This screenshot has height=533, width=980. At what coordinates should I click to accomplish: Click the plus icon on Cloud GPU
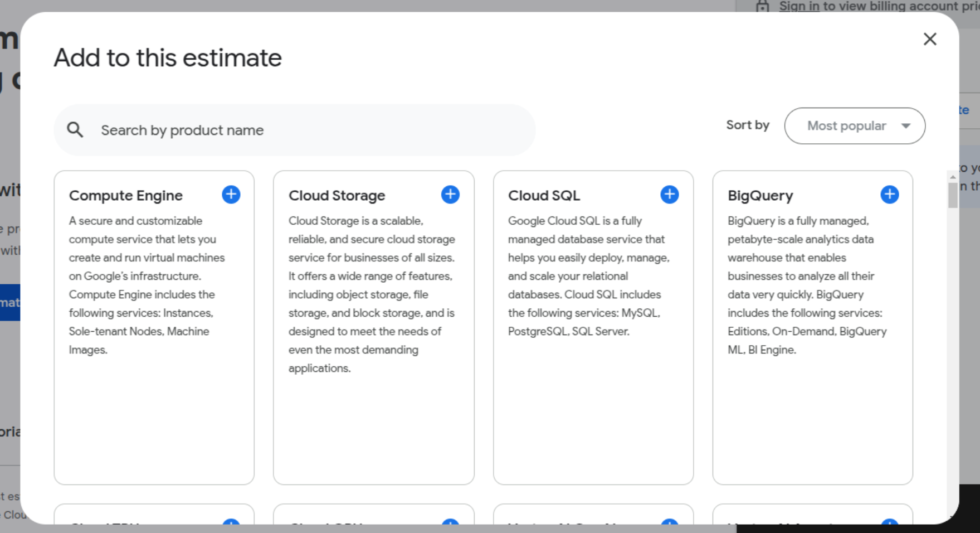coord(450,525)
